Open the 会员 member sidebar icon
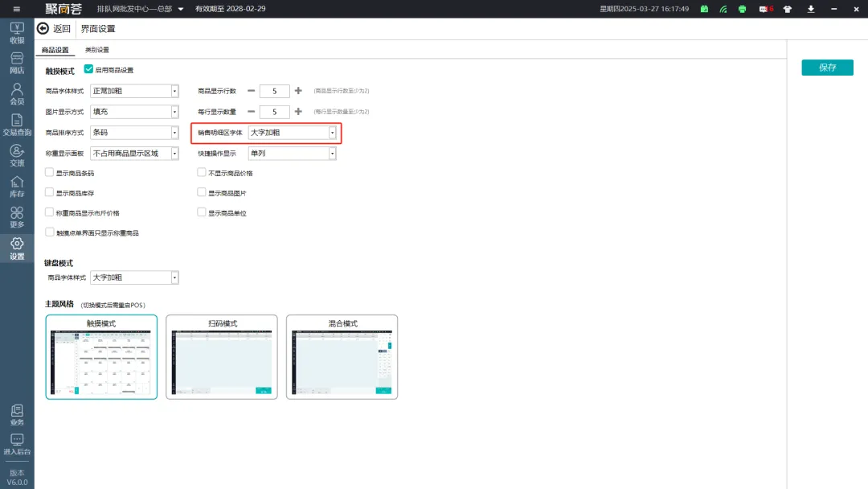868x489 pixels. tap(17, 94)
